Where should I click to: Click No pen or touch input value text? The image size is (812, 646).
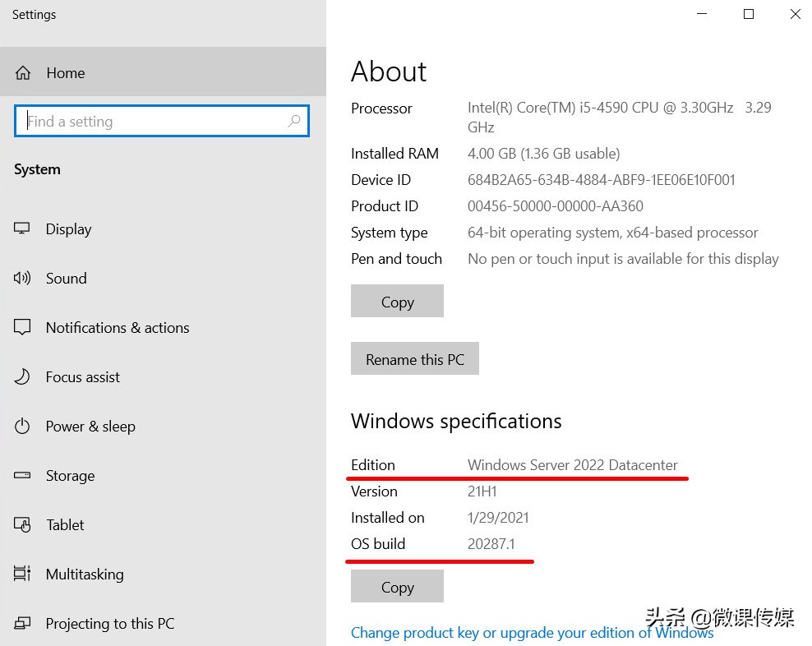pyautogui.click(x=623, y=259)
